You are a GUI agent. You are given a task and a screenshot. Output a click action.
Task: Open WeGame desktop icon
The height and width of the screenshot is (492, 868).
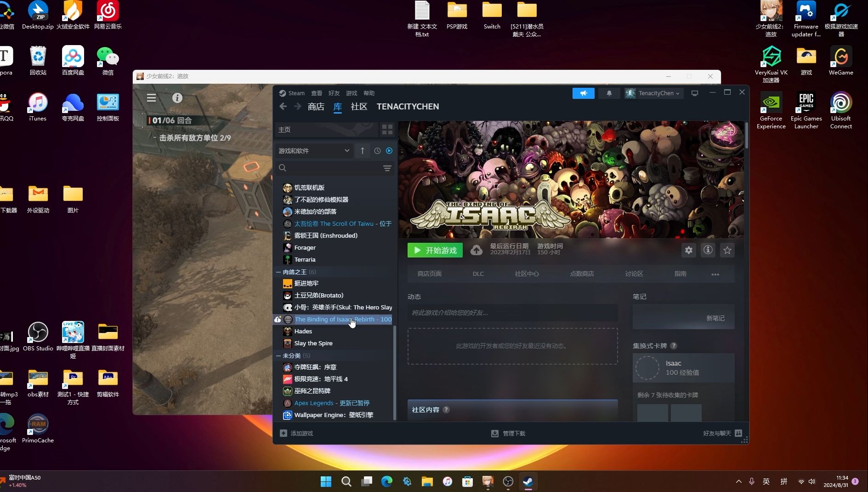point(841,61)
